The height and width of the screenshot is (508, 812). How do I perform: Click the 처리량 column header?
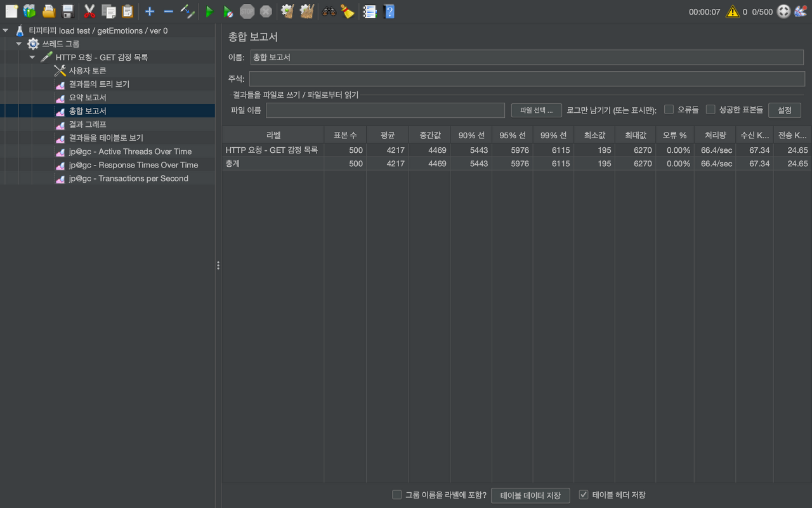[x=715, y=135]
